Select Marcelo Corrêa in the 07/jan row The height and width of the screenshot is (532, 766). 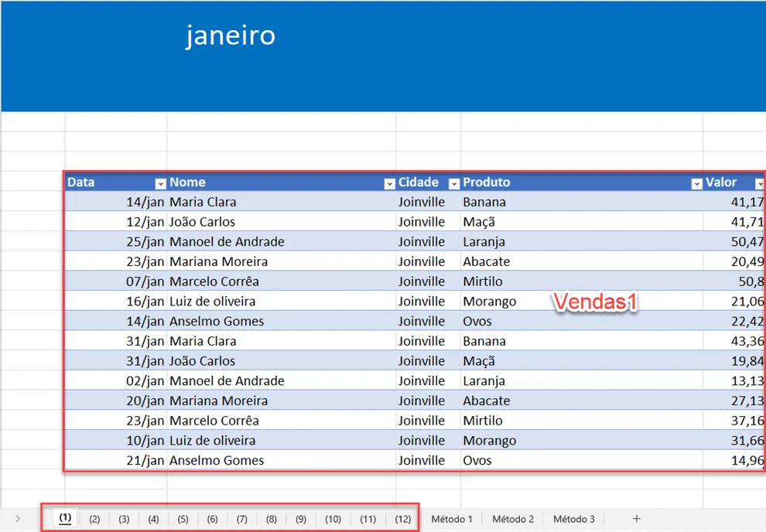coord(282,281)
